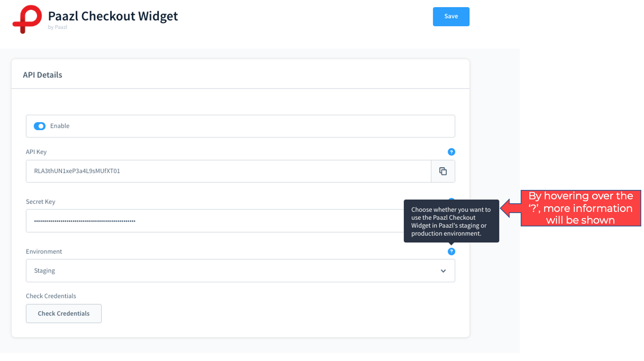The height and width of the screenshot is (361, 644).
Task: Toggle the Enable switch off
Action: (x=39, y=126)
